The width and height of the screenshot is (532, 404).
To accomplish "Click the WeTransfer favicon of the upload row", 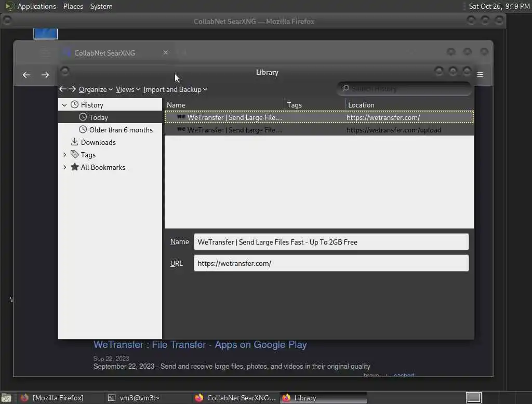I will pyautogui.click(x=181, y=129).
